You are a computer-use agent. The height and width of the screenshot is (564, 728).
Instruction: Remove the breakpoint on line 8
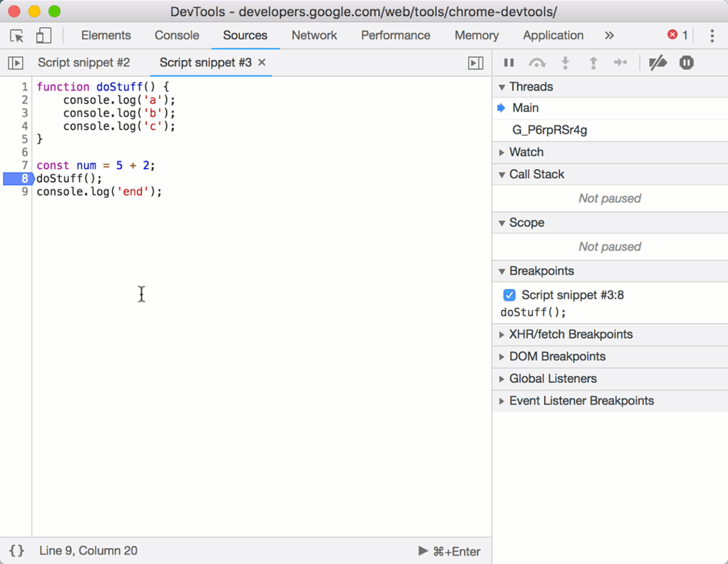tap(19, 179)
